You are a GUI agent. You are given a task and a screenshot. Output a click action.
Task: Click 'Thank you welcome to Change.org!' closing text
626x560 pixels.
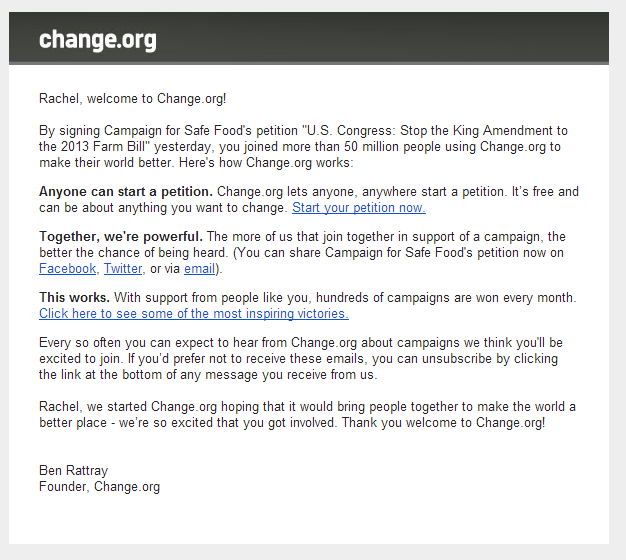point(443,422)
